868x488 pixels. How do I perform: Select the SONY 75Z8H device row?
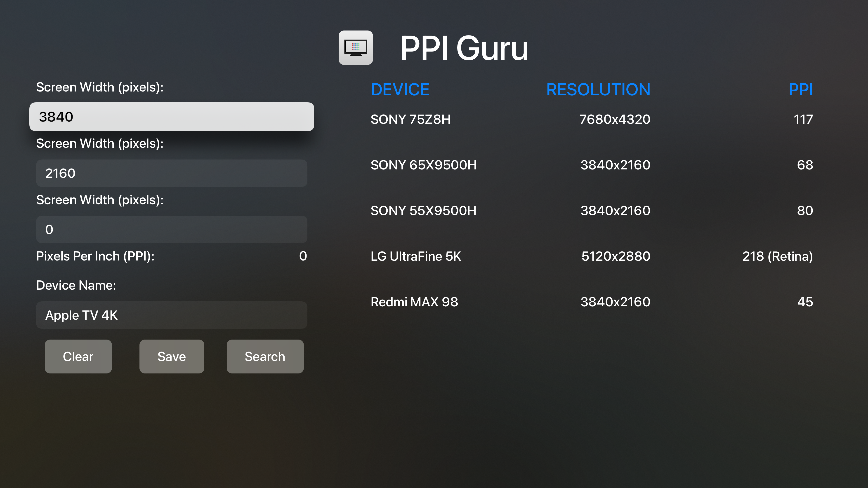592,119
